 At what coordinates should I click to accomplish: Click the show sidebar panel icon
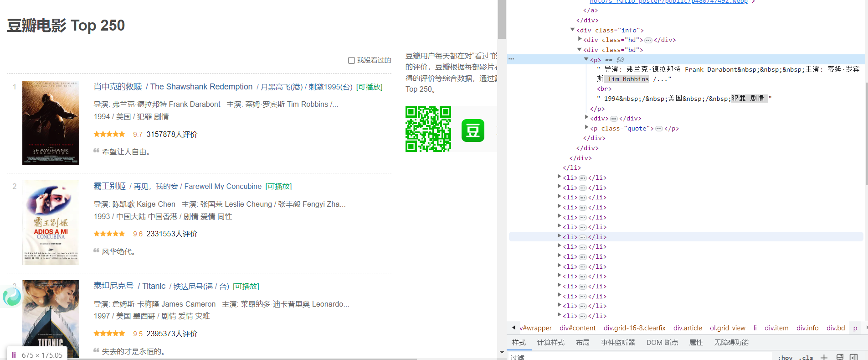pyautogui.click(x=854, y=357)
